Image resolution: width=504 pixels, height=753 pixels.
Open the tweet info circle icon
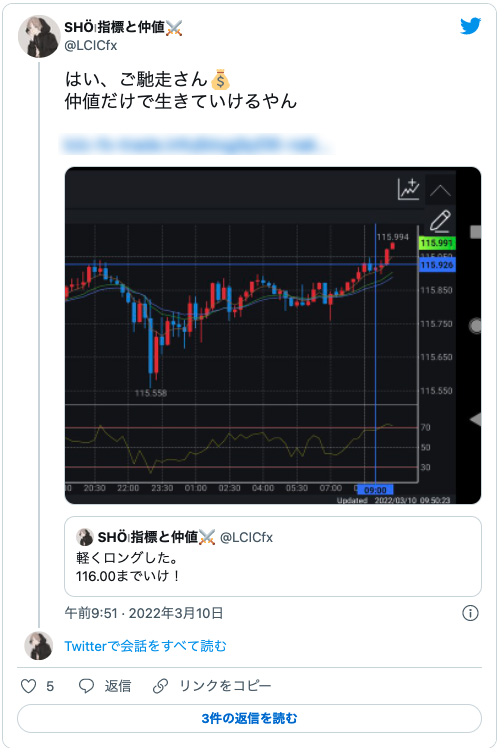pos(470,613)
